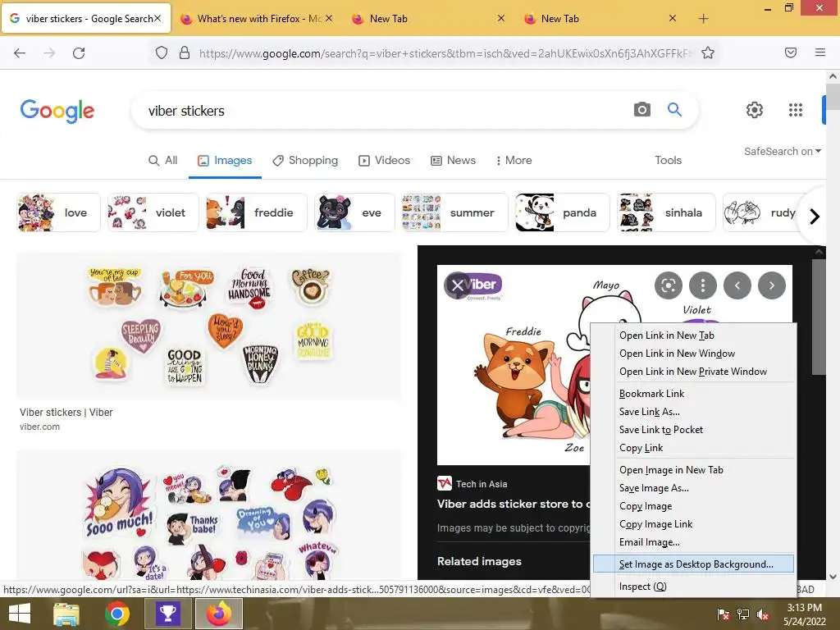840x630 pixels.
Task: Open the tracking protection shield icon
Action: tap(162, 52)
